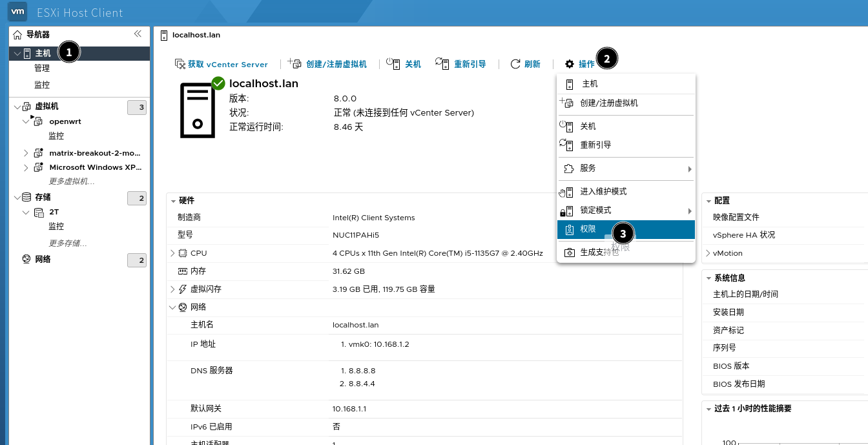The image size is (868, 445).
Task: Collapse the Configuration panel header
Action: pyautogui.click(x=708, y=201)
